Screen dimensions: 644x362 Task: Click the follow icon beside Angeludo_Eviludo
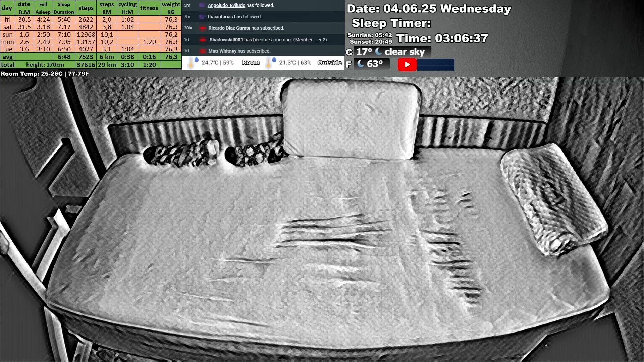click(202, 5)
